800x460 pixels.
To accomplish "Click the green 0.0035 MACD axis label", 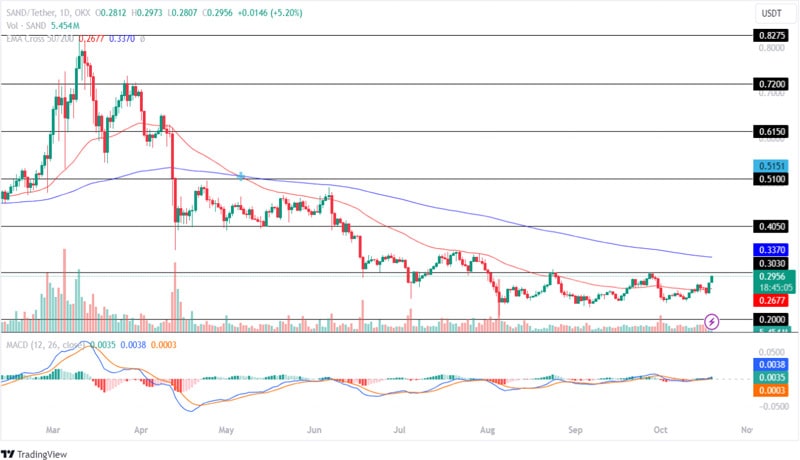I will [x=770, y=377].
